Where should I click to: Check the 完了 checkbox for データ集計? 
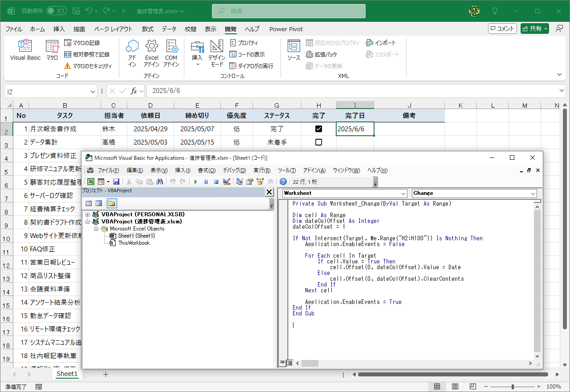coord(318,142)
